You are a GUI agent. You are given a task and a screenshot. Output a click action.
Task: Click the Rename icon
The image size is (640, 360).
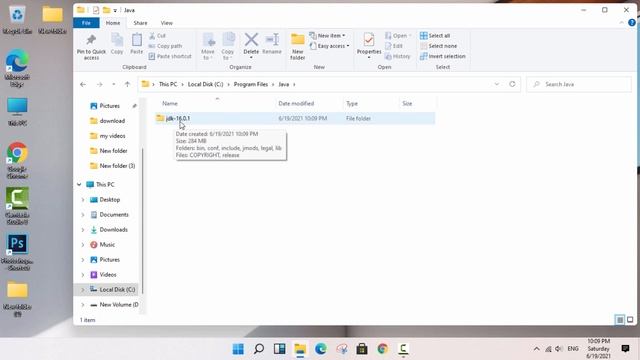[272, 40]
